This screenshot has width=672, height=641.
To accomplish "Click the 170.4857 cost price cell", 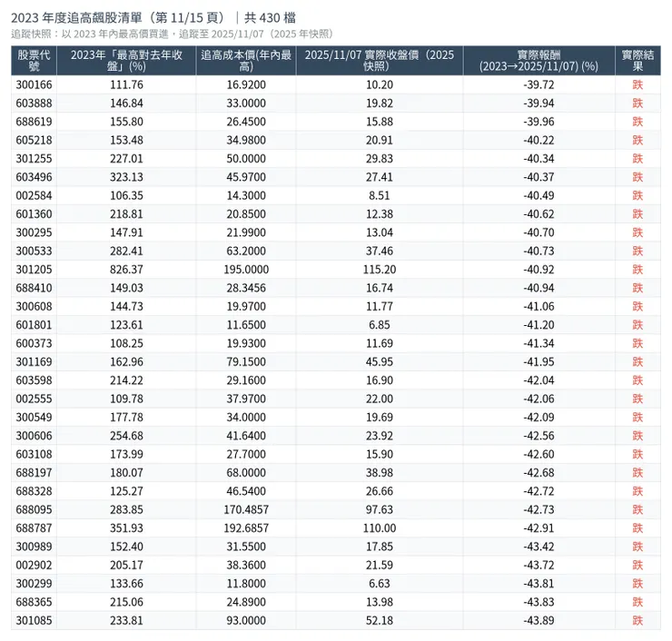I will pyautogui.click(x=246, y=509).
